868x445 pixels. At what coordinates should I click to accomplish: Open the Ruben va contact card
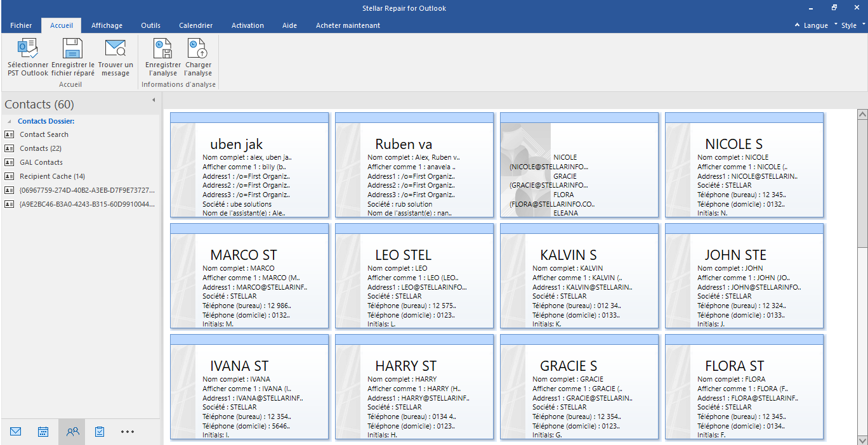414,165
